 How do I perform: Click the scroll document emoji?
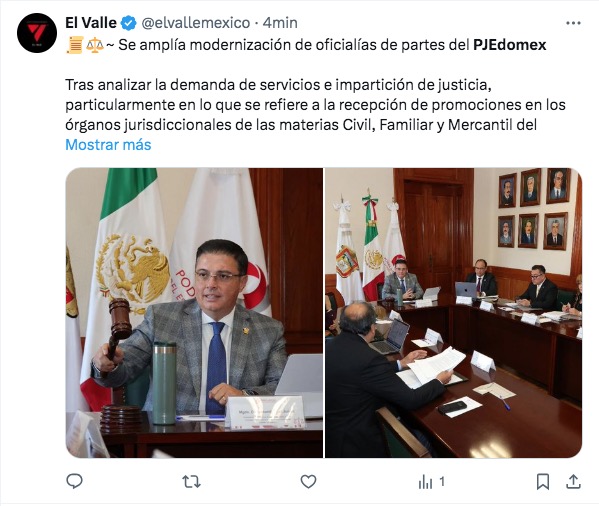tap(75, 45)
